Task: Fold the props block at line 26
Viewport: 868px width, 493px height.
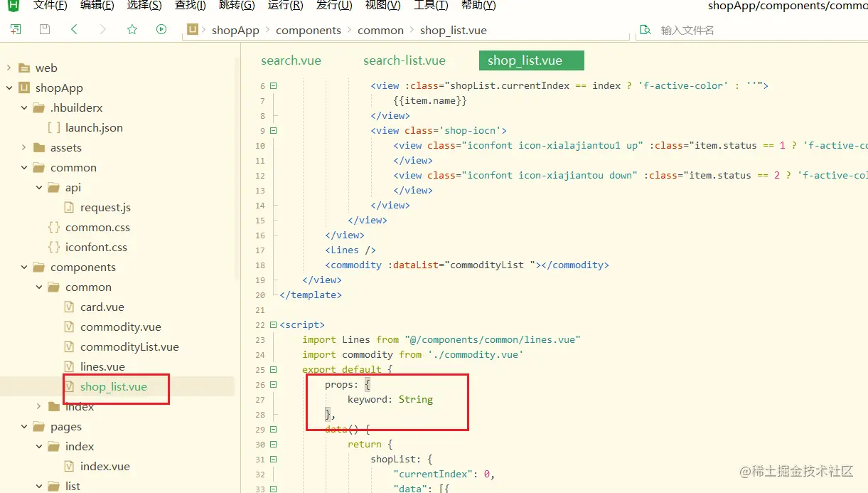Action: 274,384
